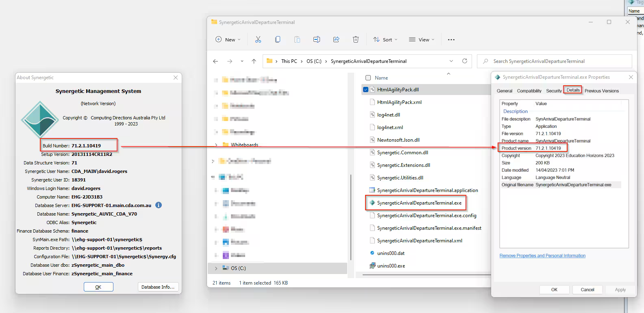Click the OS (C:) drive icon in sidebar

coord(225,268)
